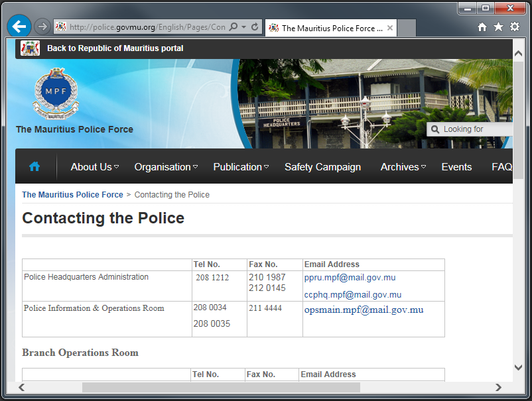This screenshot has height=401, width=532.
Task: Click scroll down arrow of vertical scrollbar
Action: click(x=518, y=367)
